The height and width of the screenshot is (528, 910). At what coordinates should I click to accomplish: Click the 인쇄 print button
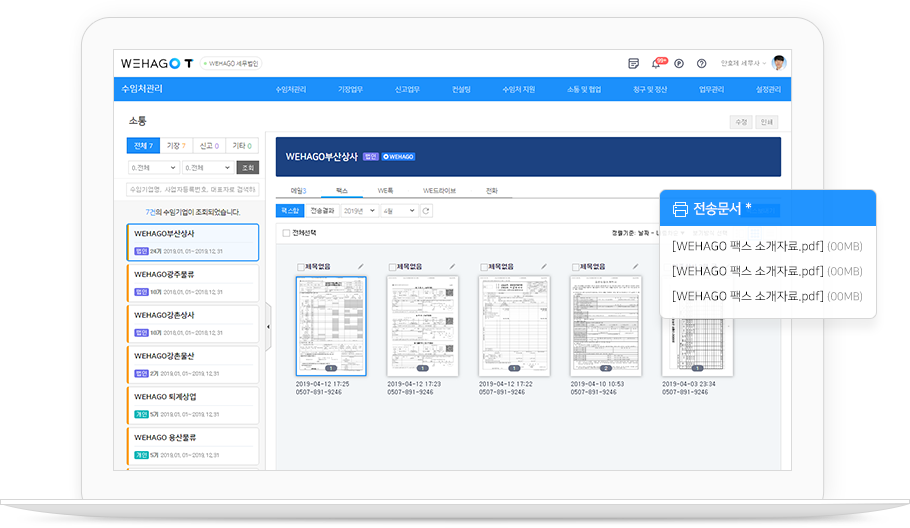click(x=767, y=122)
